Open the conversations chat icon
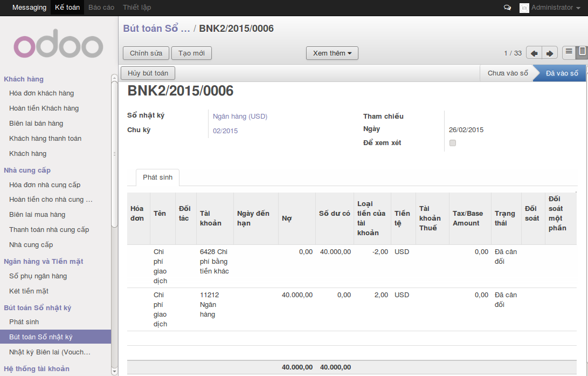Viewport: 588px width, 376px height. 507,8
